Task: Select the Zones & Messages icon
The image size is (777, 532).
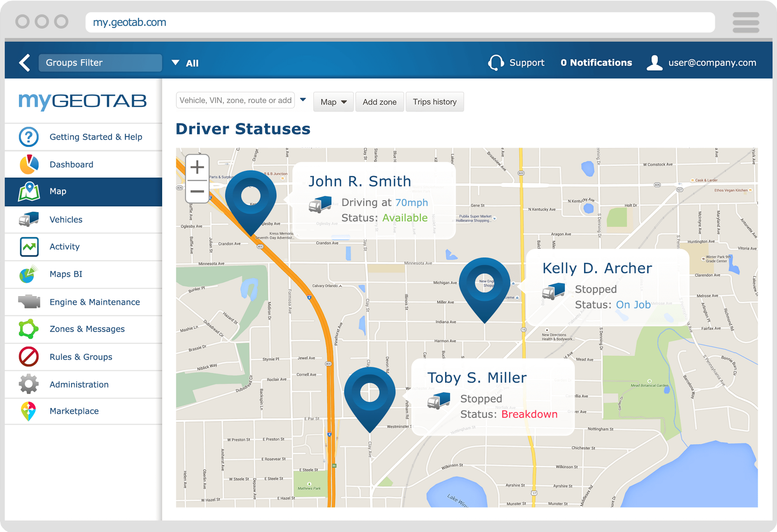Action: pos(30,329)
